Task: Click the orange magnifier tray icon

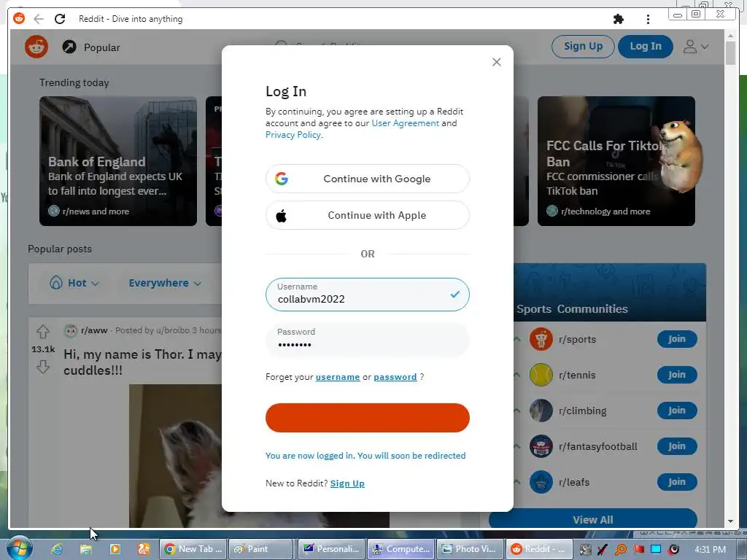Action: pyautogui.click(x=621, y=550)
